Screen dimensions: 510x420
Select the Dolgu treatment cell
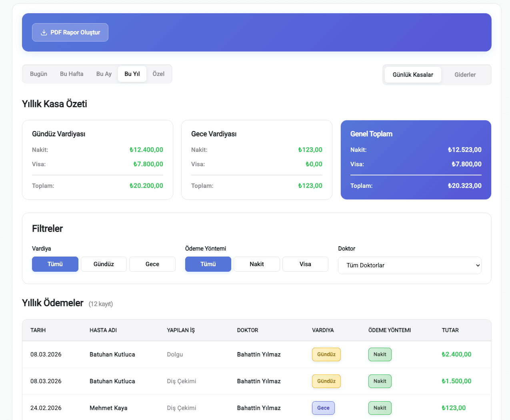[175, 354]
